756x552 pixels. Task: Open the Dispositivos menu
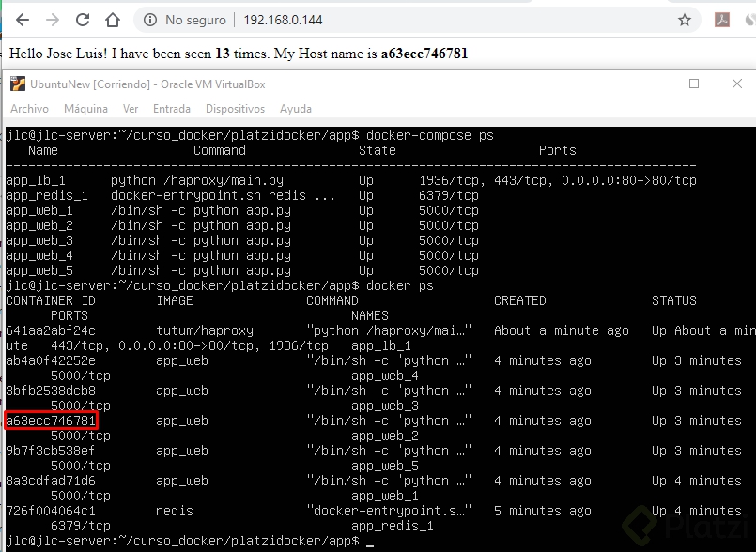[236, 109]
